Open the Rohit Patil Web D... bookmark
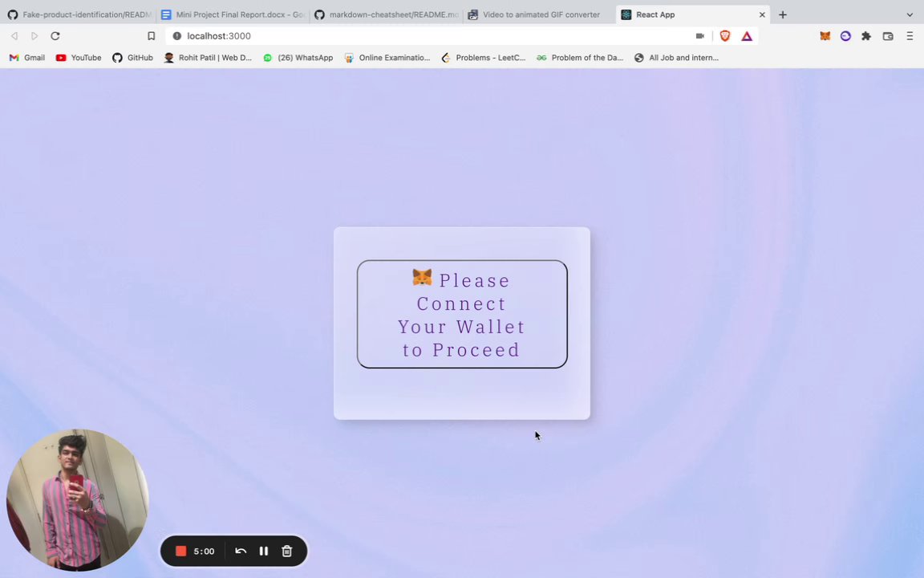 point(208,58)
